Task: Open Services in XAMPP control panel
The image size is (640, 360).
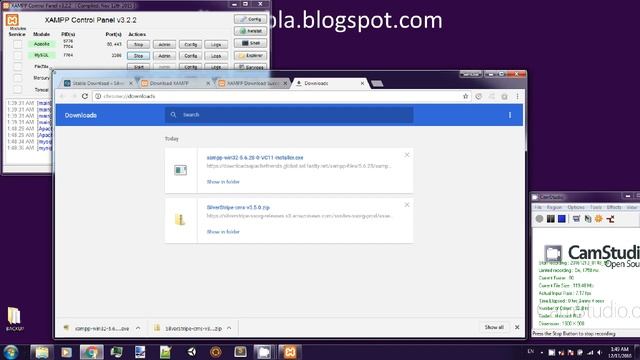Action: point(250,67)
